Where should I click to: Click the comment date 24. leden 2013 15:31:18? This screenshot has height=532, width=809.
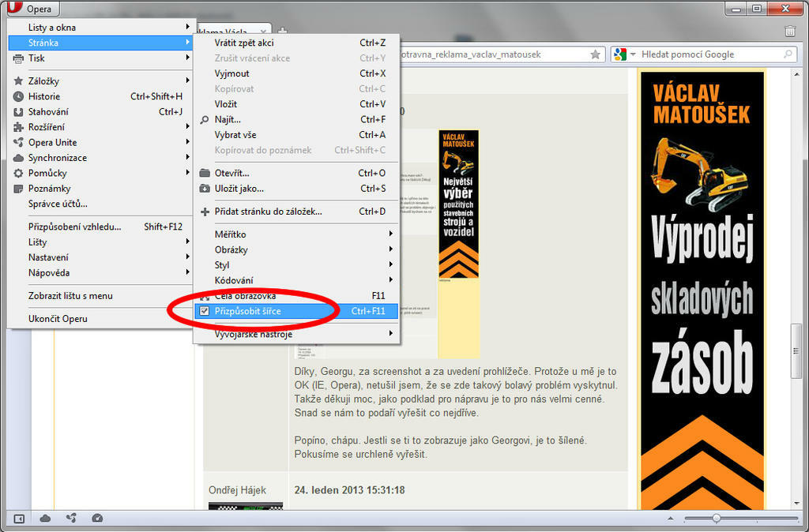349,489
